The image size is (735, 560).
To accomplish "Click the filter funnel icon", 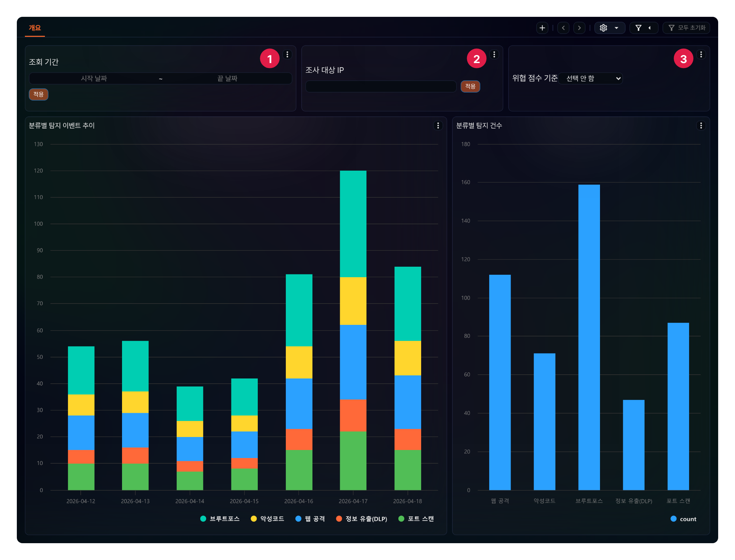I will [x=639, y=28].
